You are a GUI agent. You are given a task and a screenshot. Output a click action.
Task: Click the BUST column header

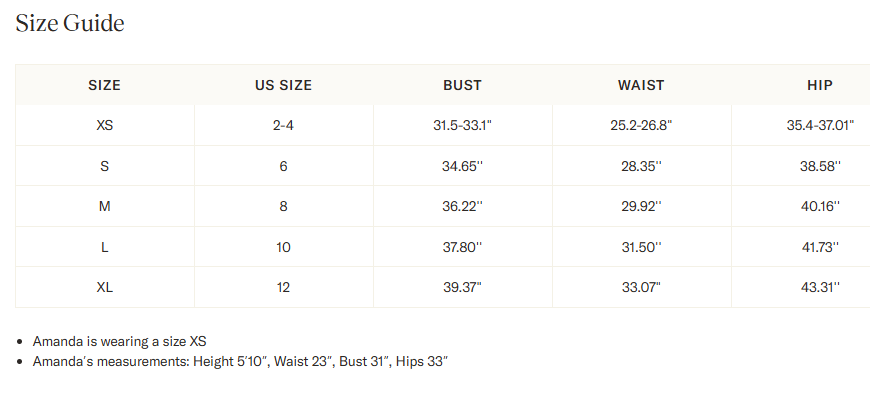(462, 85)
